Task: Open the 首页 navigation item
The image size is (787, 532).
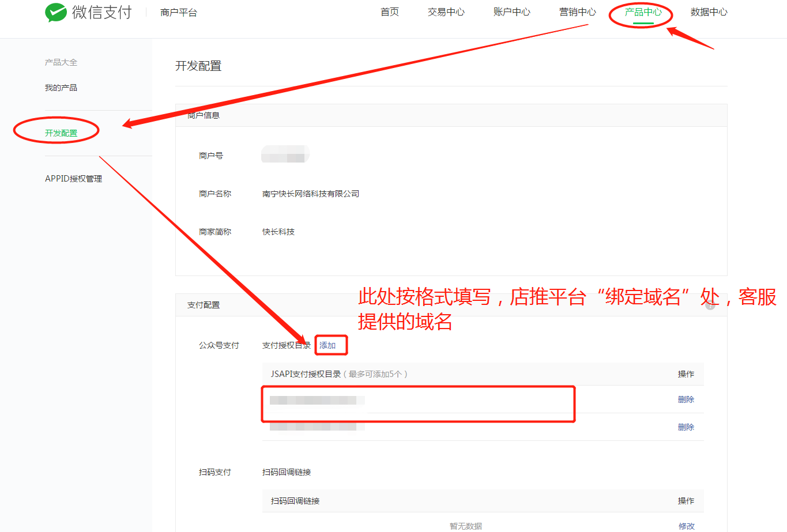Action: pyautogui.click(x=389, y=12)
